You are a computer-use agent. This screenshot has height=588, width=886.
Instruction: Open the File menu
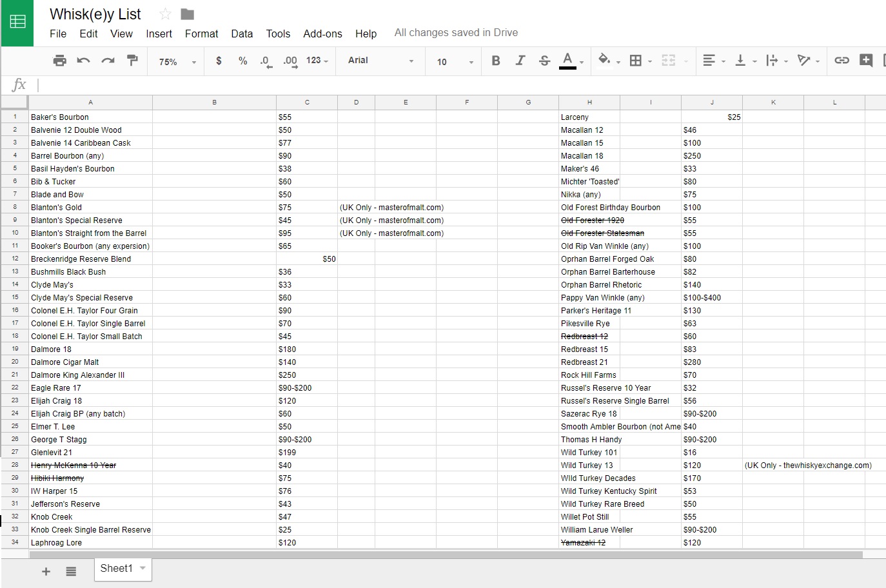click(x=58, y=34)
